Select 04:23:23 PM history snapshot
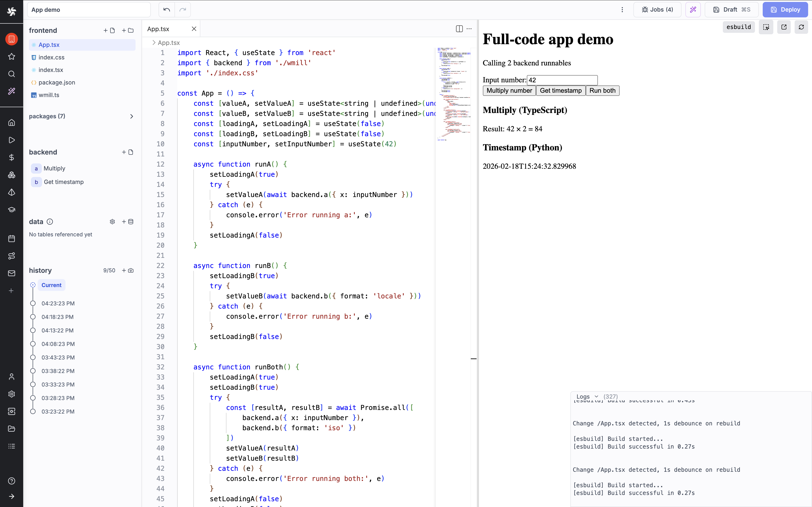The image size is (812, 507). 58,303
